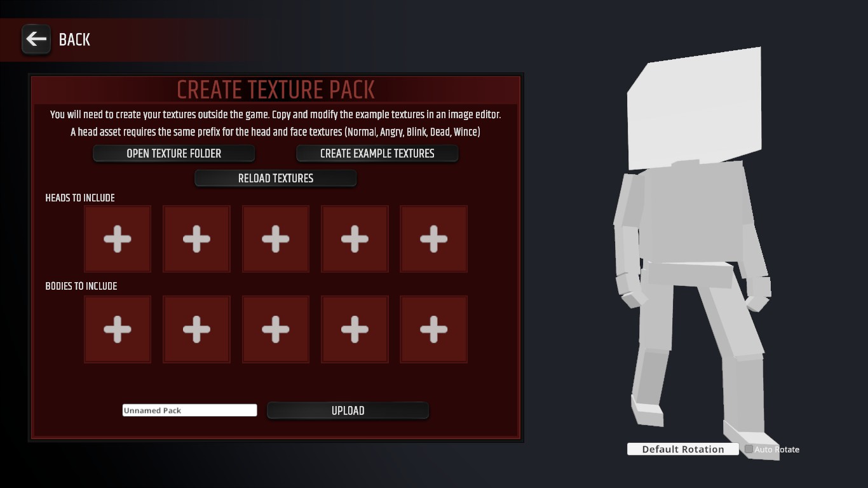Add a body in the fifth bodies slot
The height and width of the screenshot is (488, 868).
pyautogui.click(x=433, y=329)
